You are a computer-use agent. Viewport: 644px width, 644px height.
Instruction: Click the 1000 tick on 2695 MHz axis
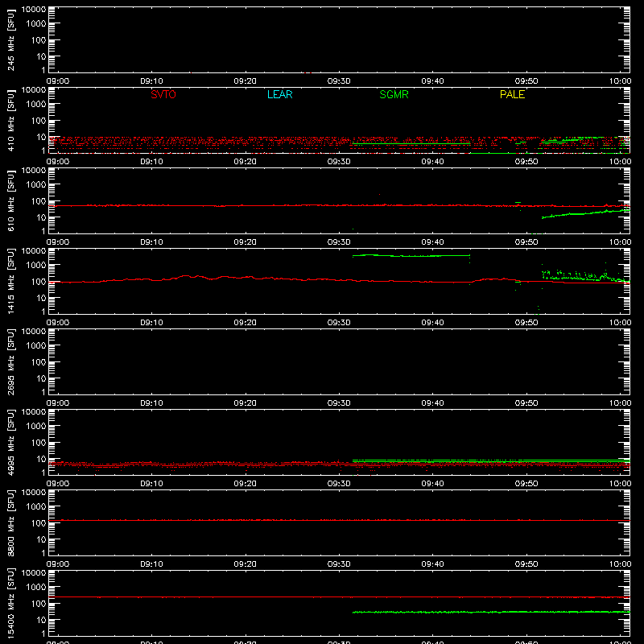[x=36, y=346]
